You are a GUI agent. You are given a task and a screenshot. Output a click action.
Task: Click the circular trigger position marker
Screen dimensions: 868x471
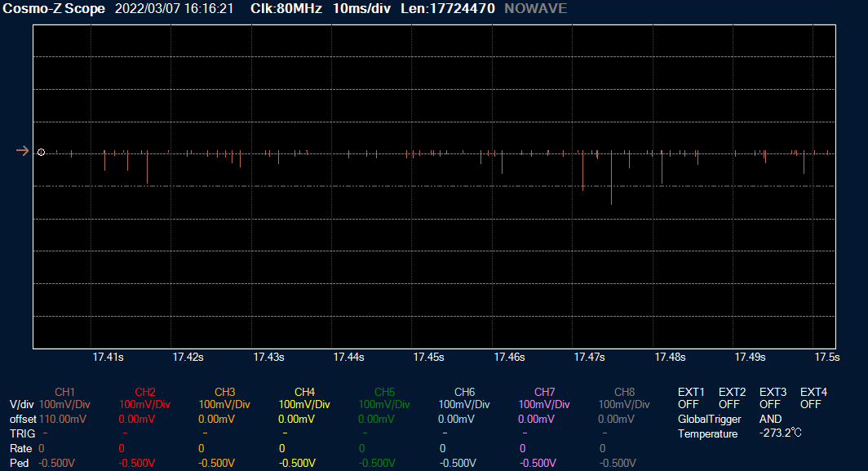(41, 153)
